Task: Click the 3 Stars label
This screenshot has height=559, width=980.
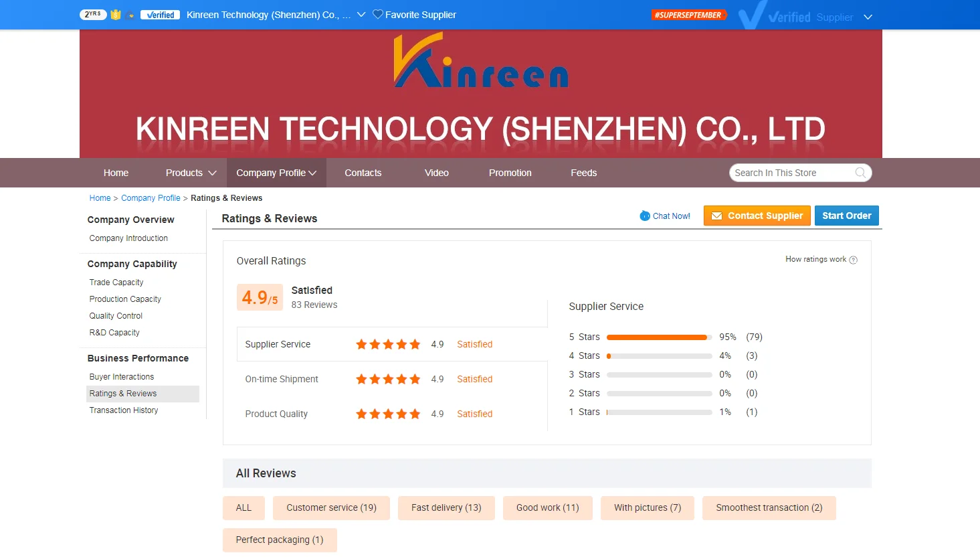Action: point(585,374)
